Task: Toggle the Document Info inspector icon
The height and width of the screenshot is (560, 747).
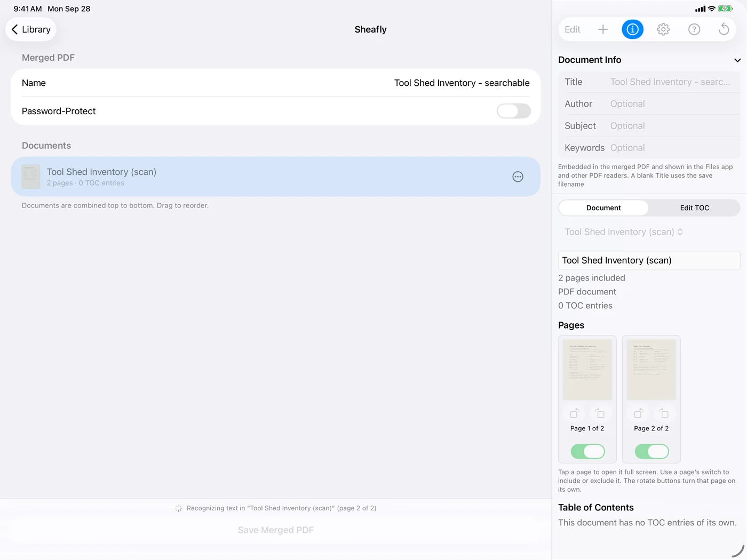Action: 633,29
